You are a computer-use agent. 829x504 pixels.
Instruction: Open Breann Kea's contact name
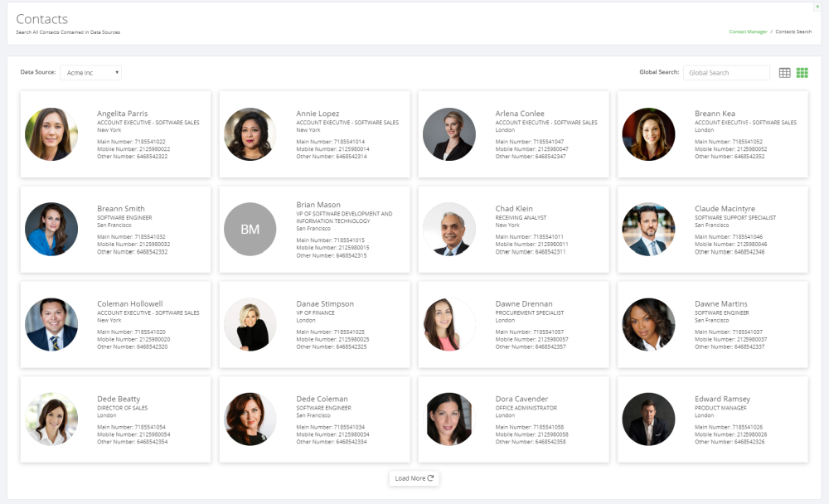[715, 114]
